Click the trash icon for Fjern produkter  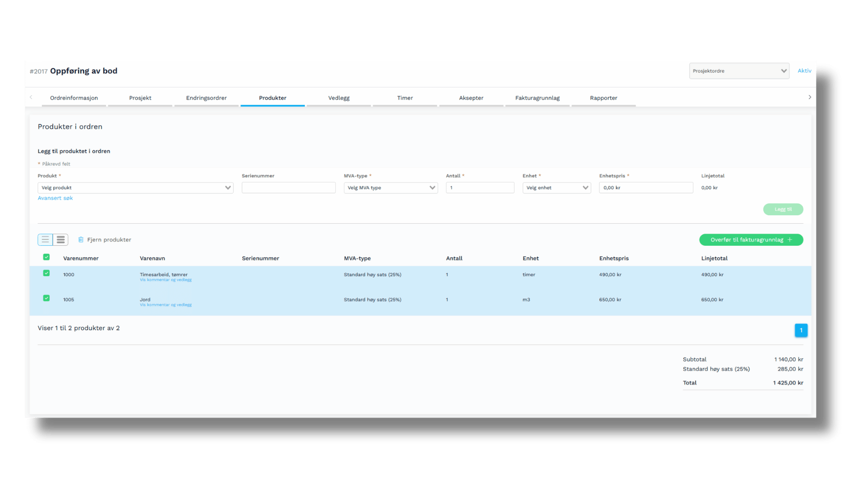81,240
